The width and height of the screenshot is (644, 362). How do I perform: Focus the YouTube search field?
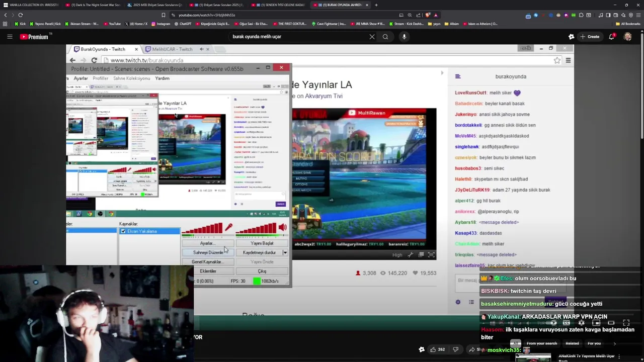click(x=299, y=37)
